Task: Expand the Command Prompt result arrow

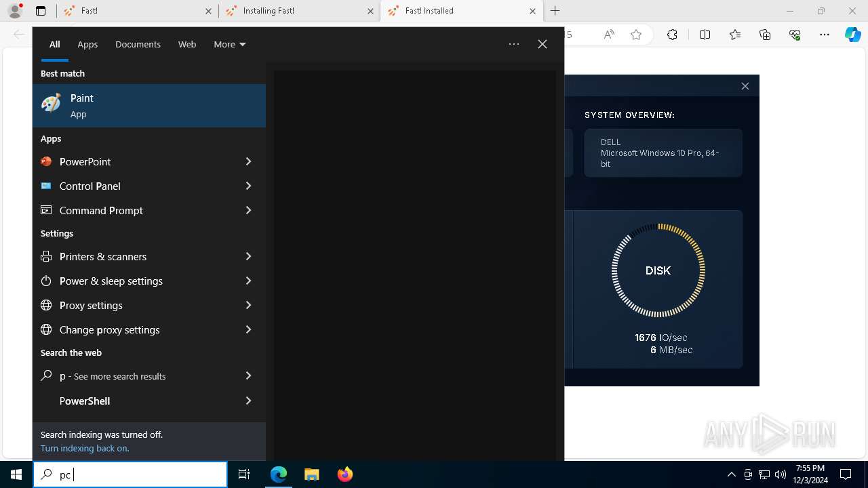Action: (x=248, y=210)
